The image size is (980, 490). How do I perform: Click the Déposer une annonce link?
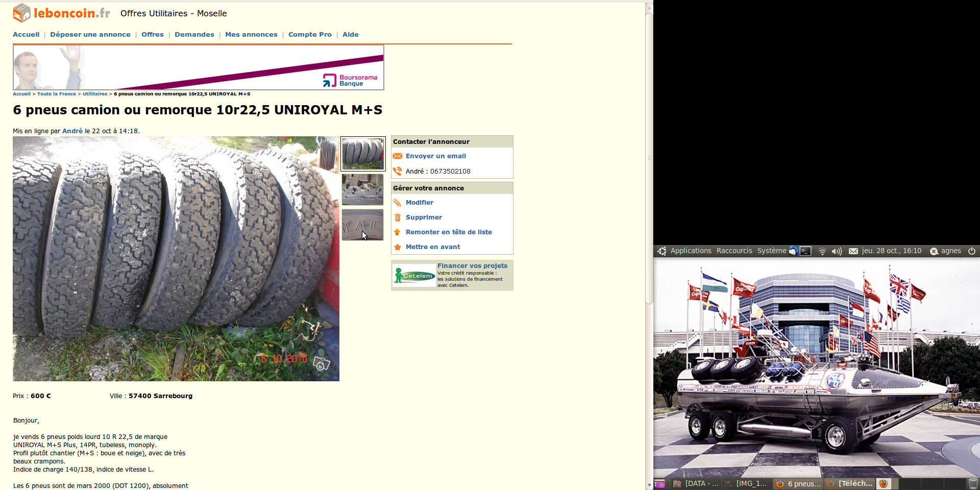point(90,35)
